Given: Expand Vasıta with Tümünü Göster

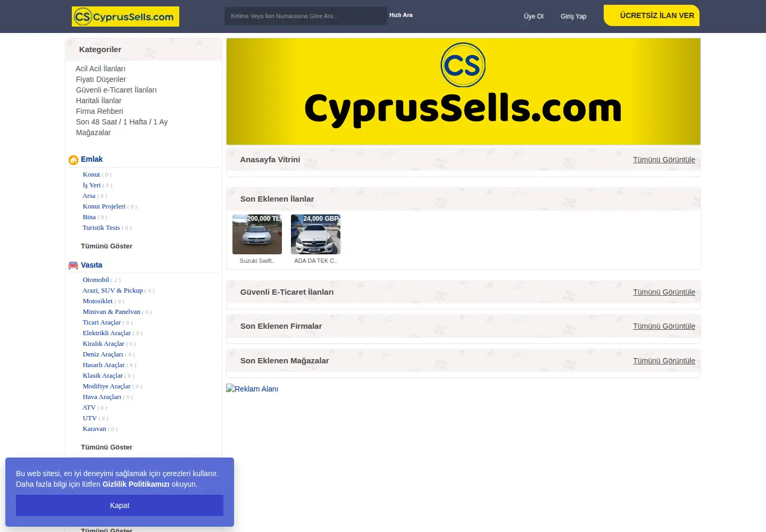Looking at the screenshot, I should tap(106, 447).
